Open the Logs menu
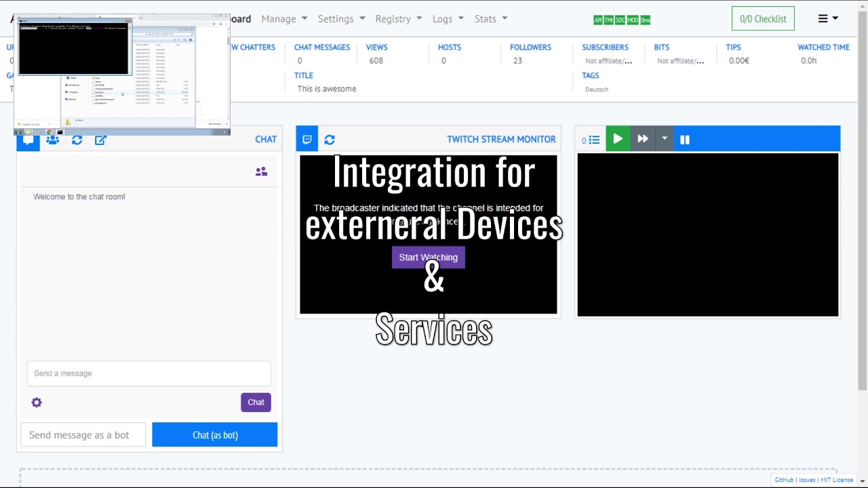 pyautogui.click(x=448, y=19)
